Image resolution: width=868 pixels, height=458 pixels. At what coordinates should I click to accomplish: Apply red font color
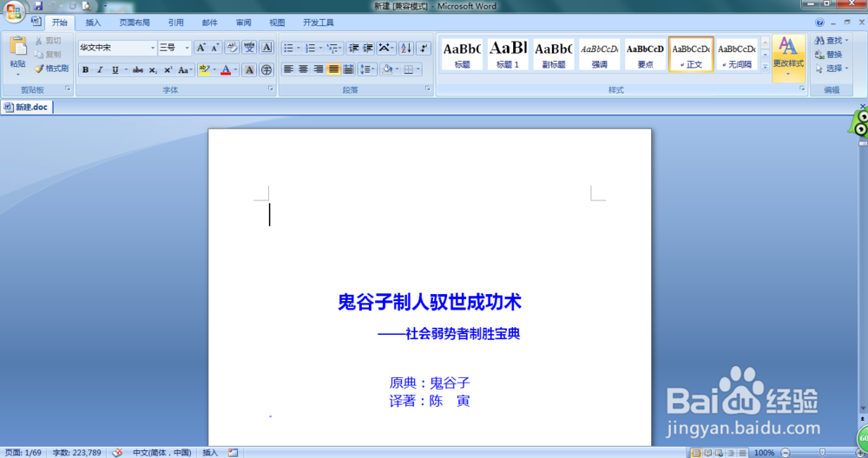pos(226,70)
